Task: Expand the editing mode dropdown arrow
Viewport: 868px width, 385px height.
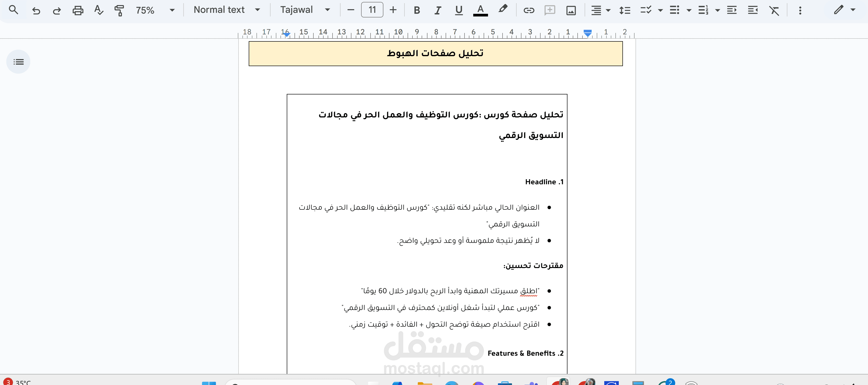Action: pos(853,10)
